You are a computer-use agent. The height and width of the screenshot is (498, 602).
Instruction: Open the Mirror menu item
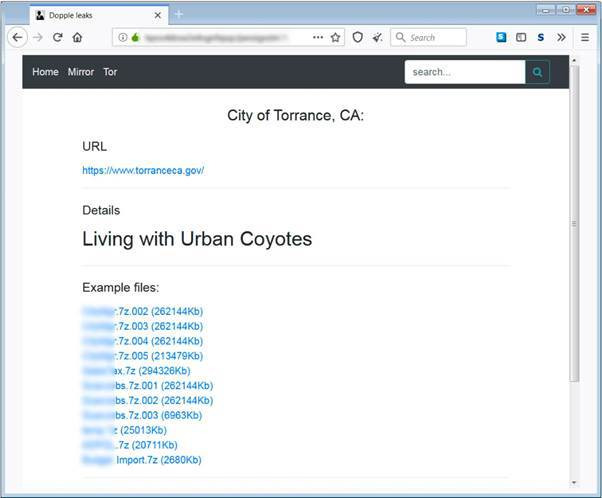(81, 72)
